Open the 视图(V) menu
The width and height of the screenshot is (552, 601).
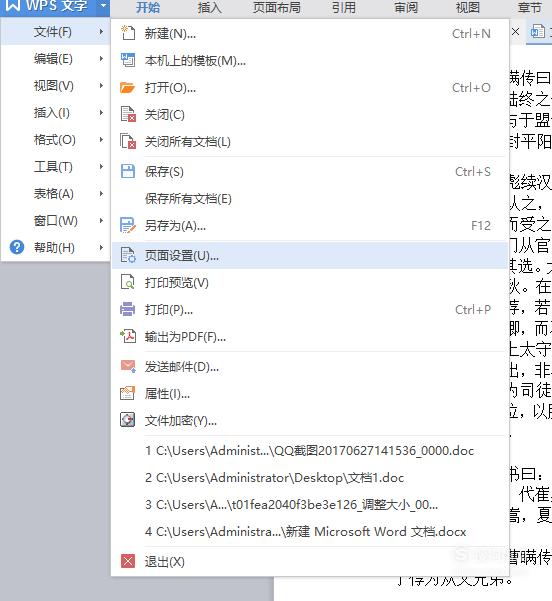pyautogui.click(x=56, y=85)
